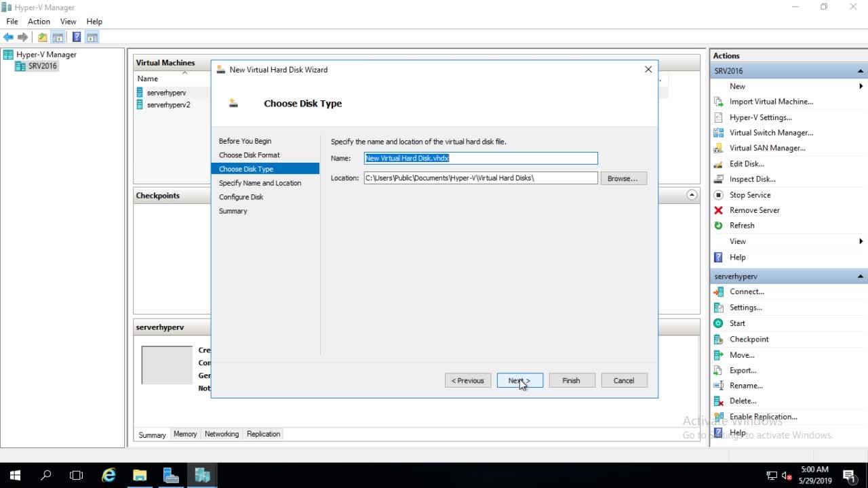Click Browse to choose disk location

[x=623, y=178]
